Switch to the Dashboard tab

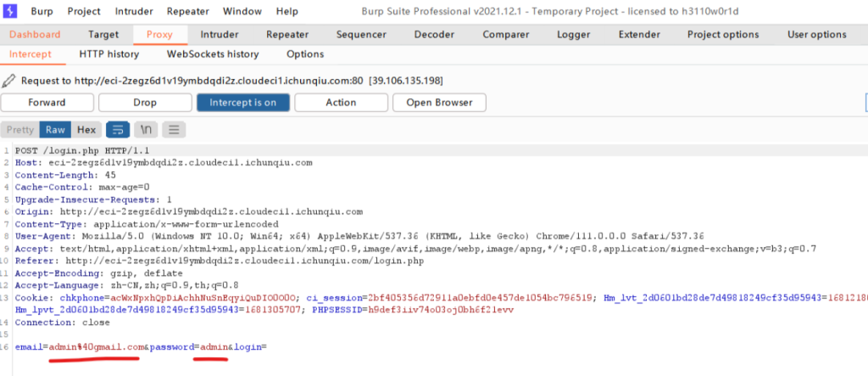coord(35,35)
